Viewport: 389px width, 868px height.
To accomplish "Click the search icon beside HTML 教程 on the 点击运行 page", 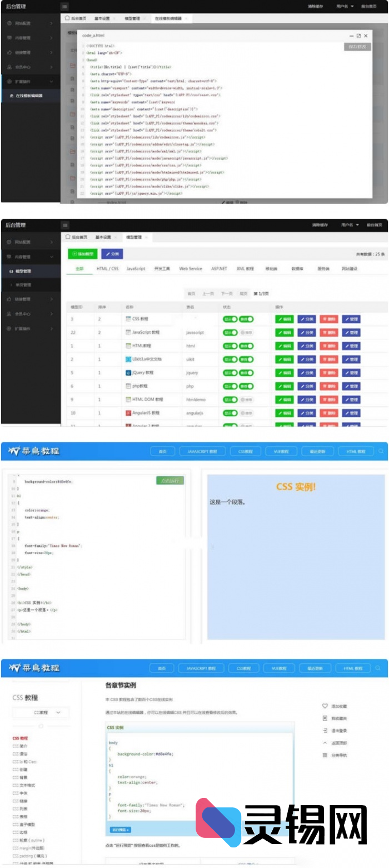I will point(381,451).
